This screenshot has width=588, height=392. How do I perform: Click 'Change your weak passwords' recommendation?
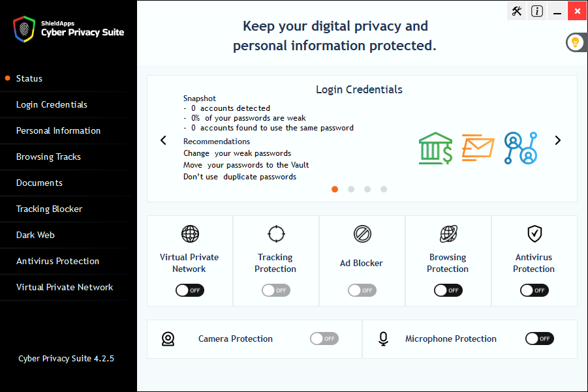point(237,153)
